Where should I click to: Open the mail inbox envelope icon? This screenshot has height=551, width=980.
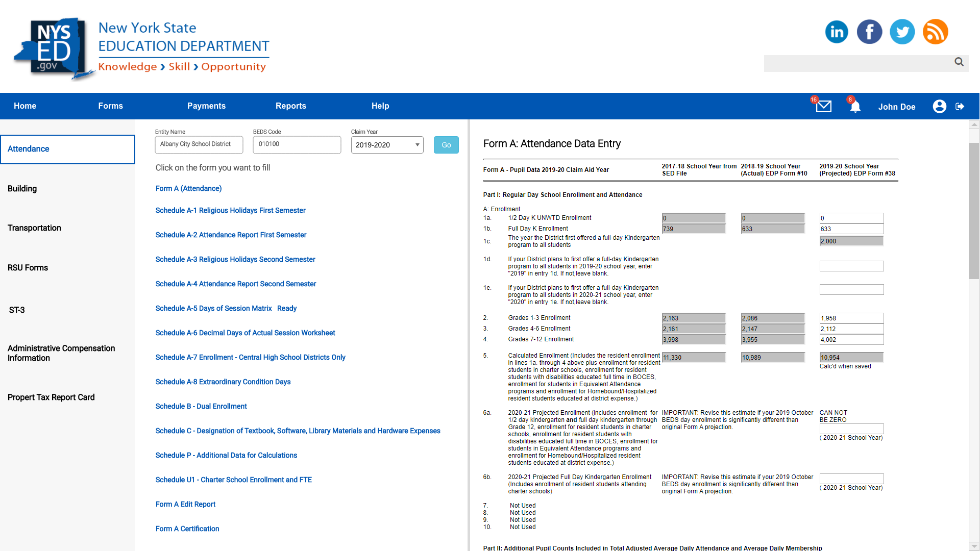pos(823,106)
